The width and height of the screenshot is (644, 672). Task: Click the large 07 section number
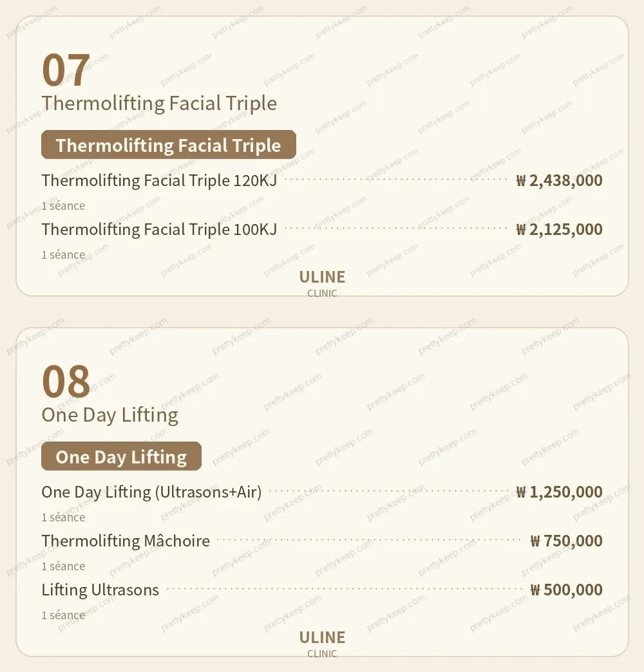(x=66, y=70)
